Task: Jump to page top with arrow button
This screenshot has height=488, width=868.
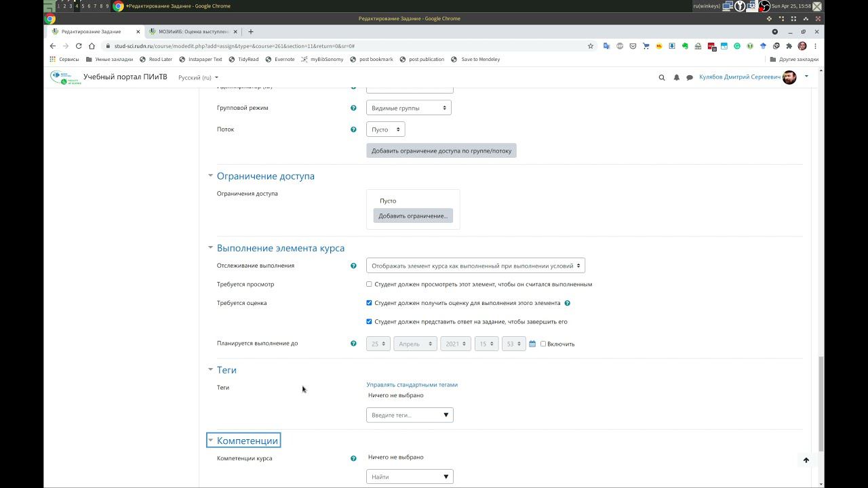Action: (806, 460)
